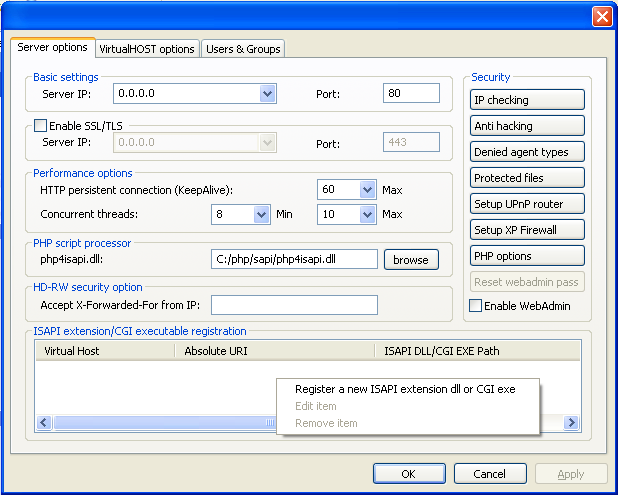Toggle the Enable WebAdmin checkbox
This screenshot has height=495, width=618.
coord(476,306)
